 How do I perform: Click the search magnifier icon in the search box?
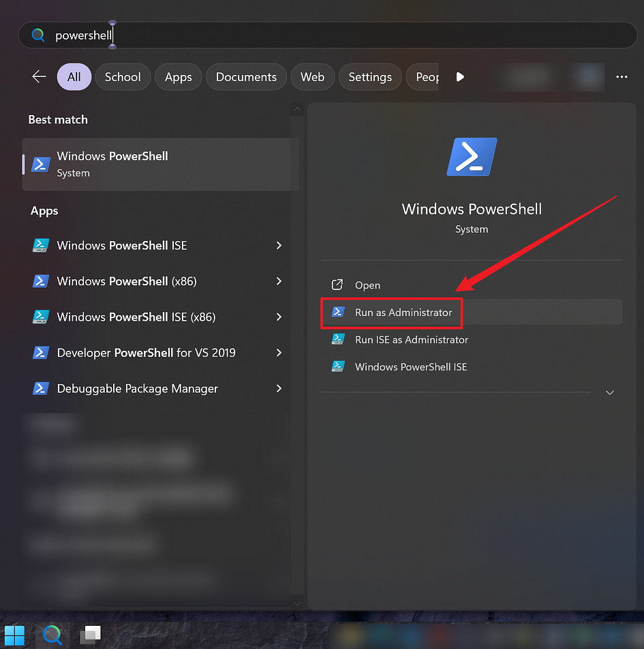(38, 35)
